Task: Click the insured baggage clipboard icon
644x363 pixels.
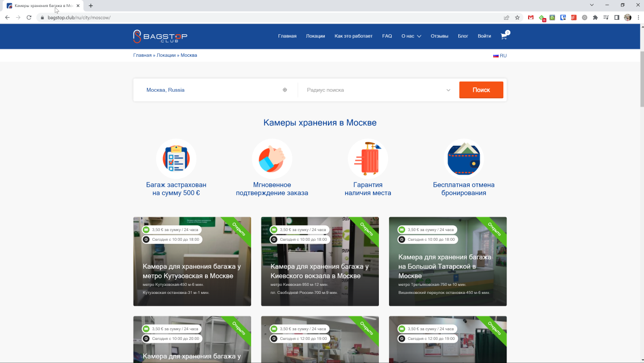Action: click(x=175, y=158)
